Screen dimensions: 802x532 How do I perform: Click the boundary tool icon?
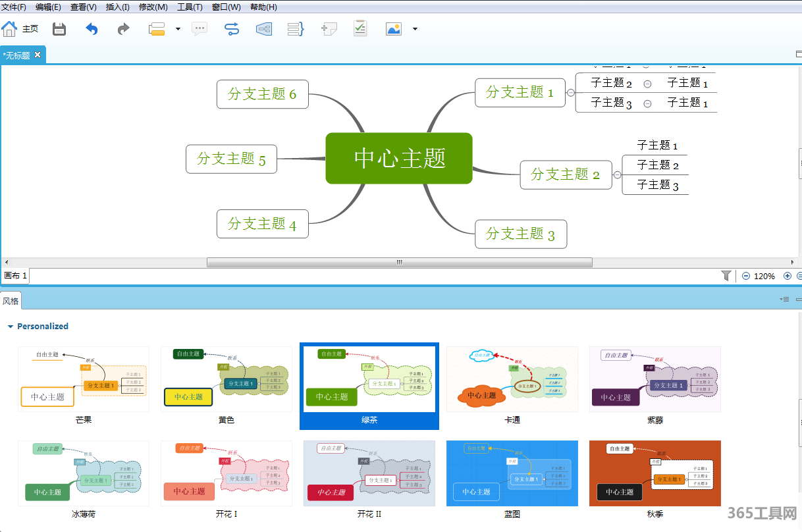264,29
